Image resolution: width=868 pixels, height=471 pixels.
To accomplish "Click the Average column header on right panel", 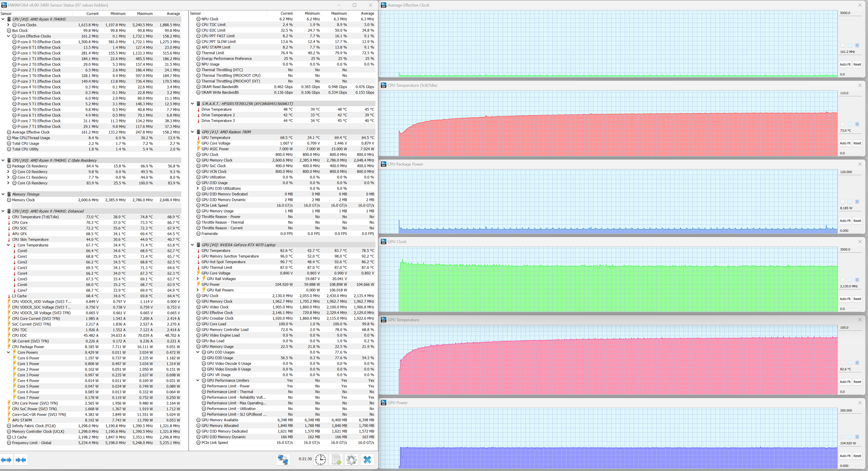I will pos(367,14).
